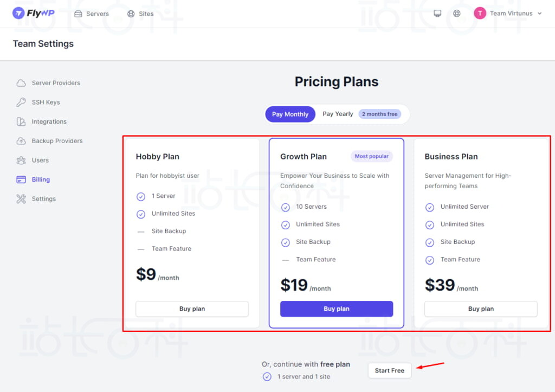The width and height of the screenshot is (555, 392).
Task: Click the SSH Keys key icon
Action: (21, 102)
